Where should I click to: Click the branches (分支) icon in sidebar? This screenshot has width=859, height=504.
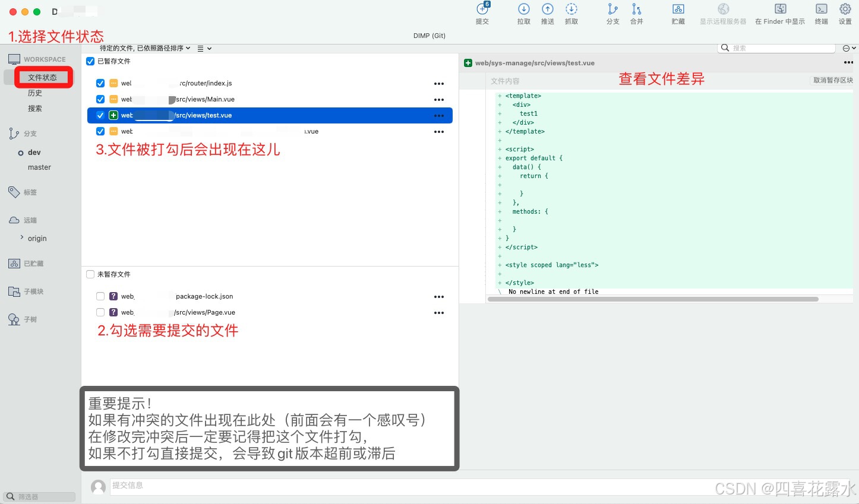[14, 134]
